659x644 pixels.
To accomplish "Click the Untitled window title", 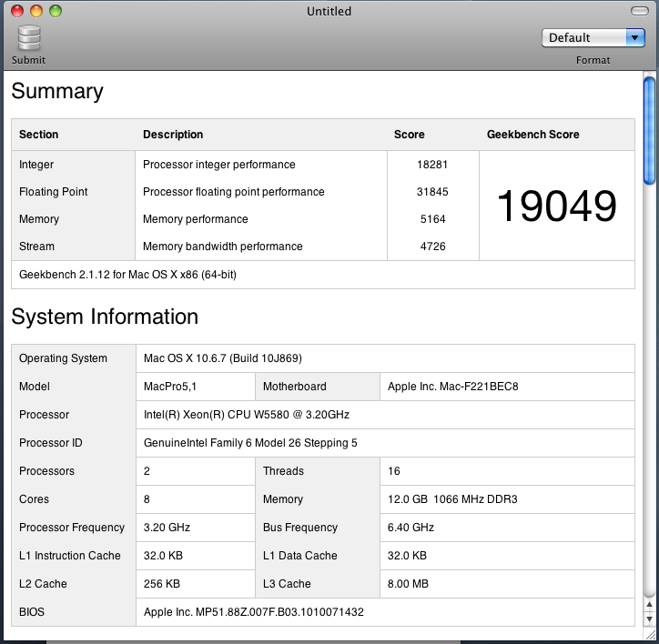I will point(329,11).
